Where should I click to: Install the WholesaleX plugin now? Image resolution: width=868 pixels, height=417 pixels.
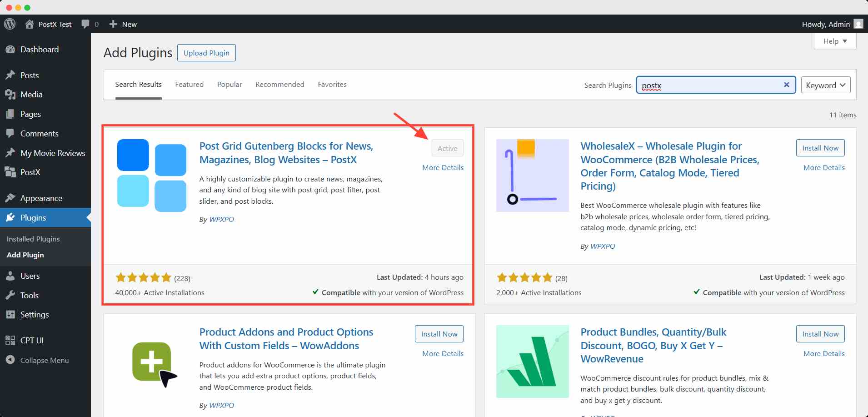pyautogui.click(x=820, y=148)
